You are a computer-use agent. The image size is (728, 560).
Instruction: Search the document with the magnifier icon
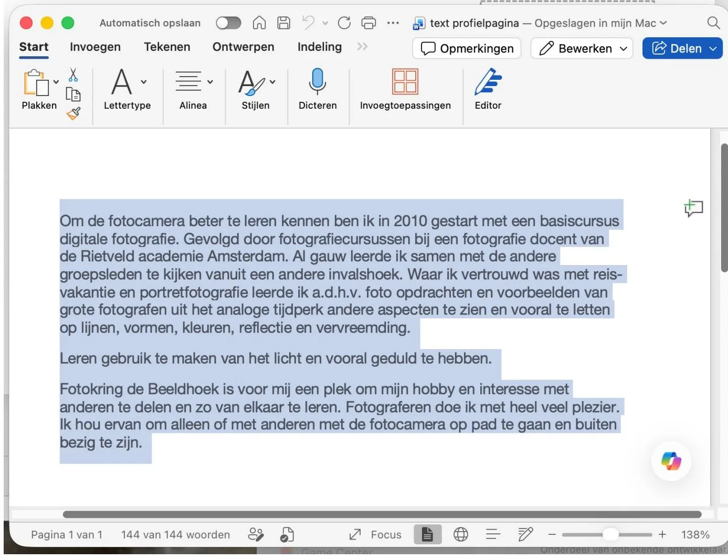coord(713,23)
